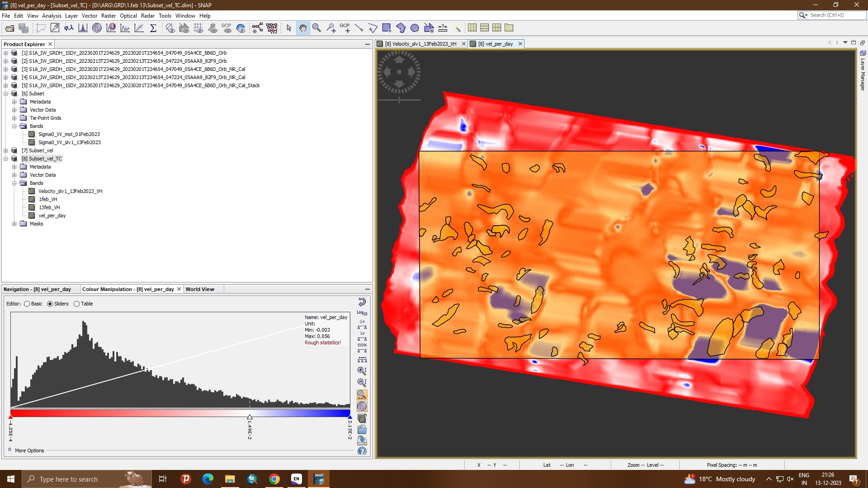Select the Pan tool in the toolbar

click(x=303, y=28)
